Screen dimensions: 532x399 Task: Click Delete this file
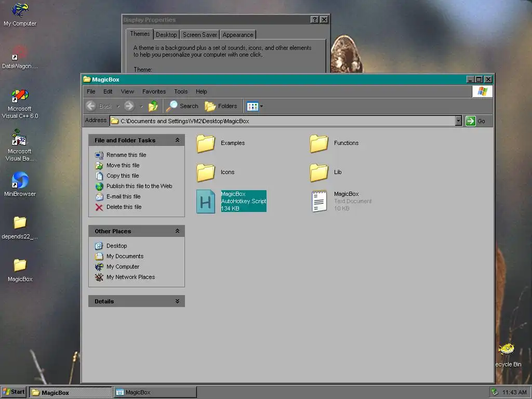[118, 207]
